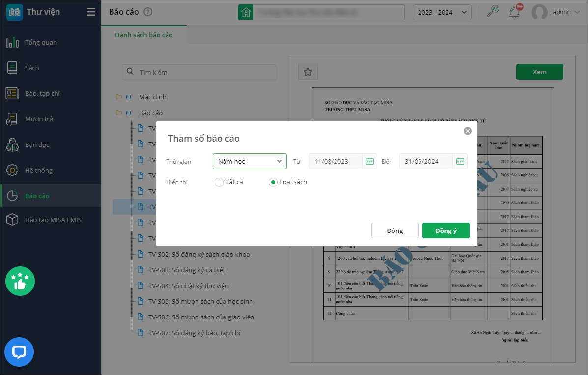Viewport: 588px width, 375px height.
Task: Select the Mượn trả menu entry
Action: pos(51,119)
